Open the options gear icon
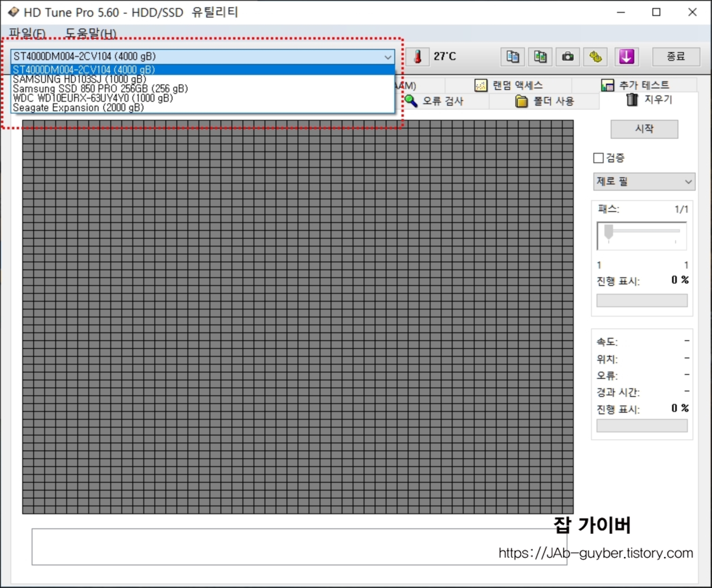The height and width of the screenshot is (588, 712). (595, 57)
